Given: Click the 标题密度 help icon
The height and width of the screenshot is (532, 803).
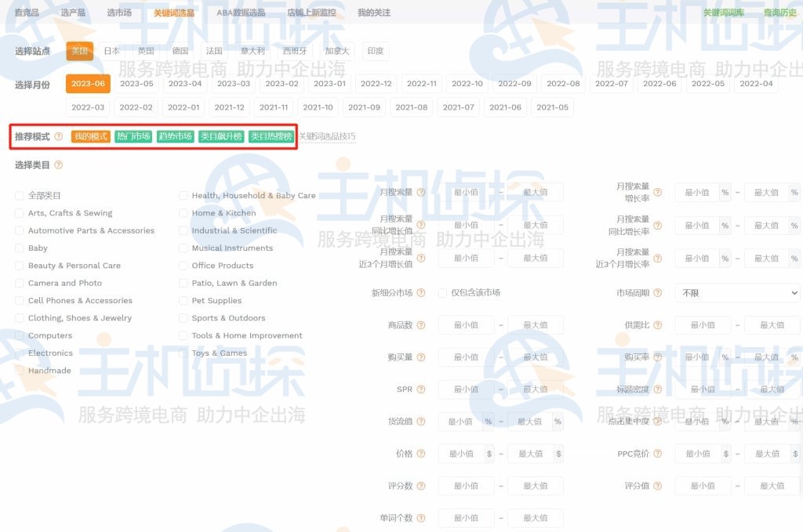Looking at the screenshot, I should point(657,389).
